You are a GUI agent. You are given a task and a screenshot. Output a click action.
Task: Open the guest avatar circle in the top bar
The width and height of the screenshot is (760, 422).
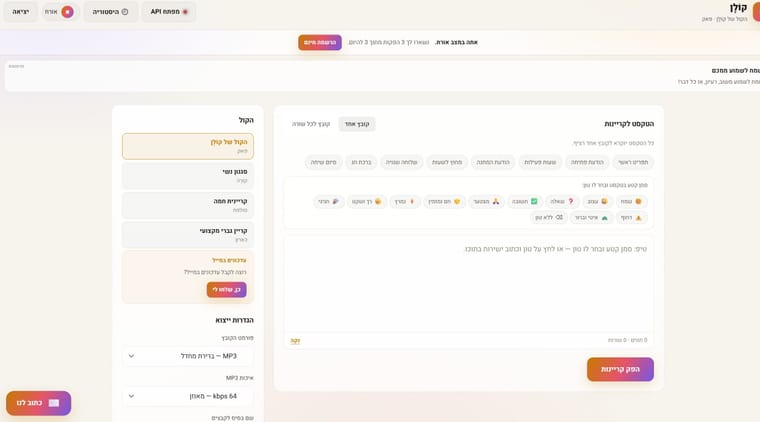coord(67,12)
